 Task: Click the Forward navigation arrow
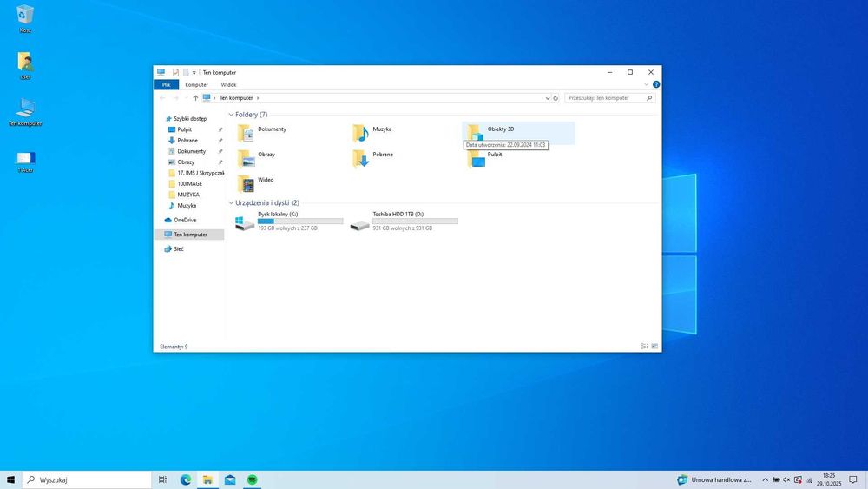175,98
